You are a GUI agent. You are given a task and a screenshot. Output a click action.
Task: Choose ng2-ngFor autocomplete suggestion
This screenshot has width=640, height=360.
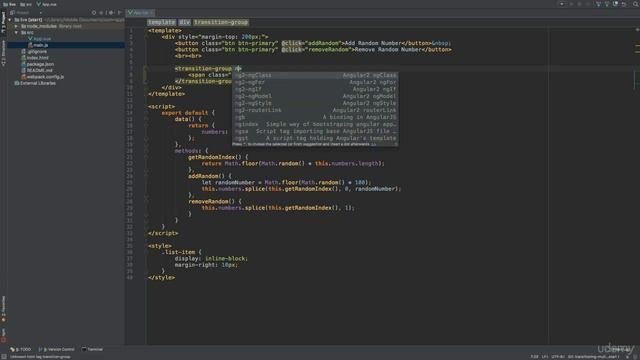[x=315, y=82]
